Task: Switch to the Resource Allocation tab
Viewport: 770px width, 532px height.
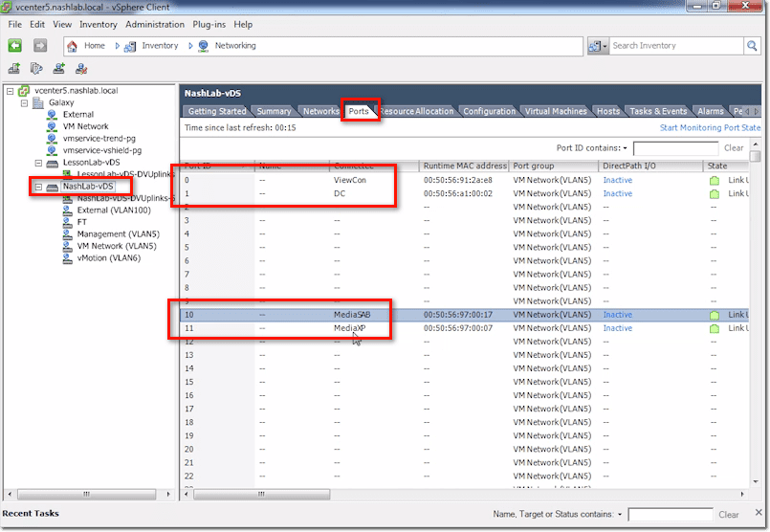Action: [x=417, y=112]
